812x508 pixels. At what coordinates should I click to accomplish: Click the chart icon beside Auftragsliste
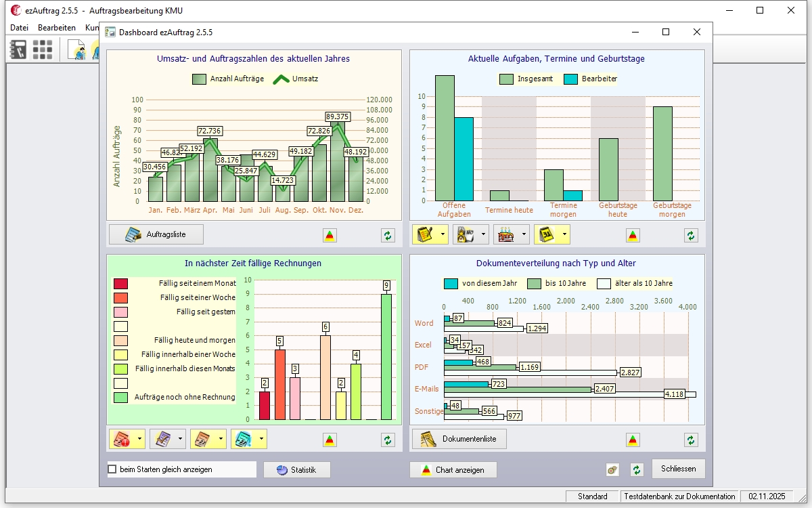[x=330, y=235]
